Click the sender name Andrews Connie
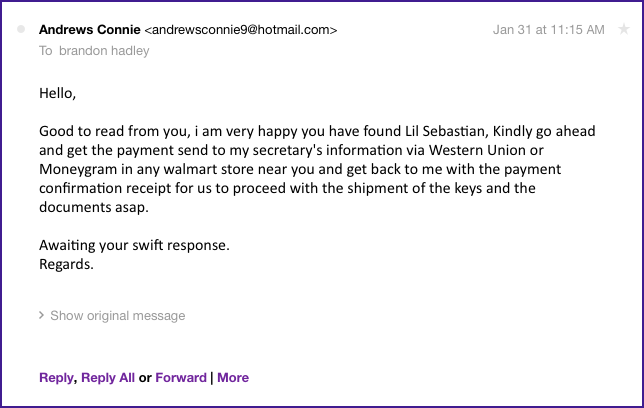The height and width of the screenshot is (408, 644). (90, 30)
